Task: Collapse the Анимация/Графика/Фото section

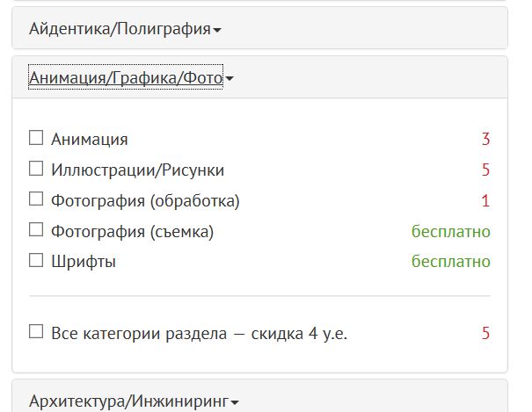Action: [x=126, y=78]
